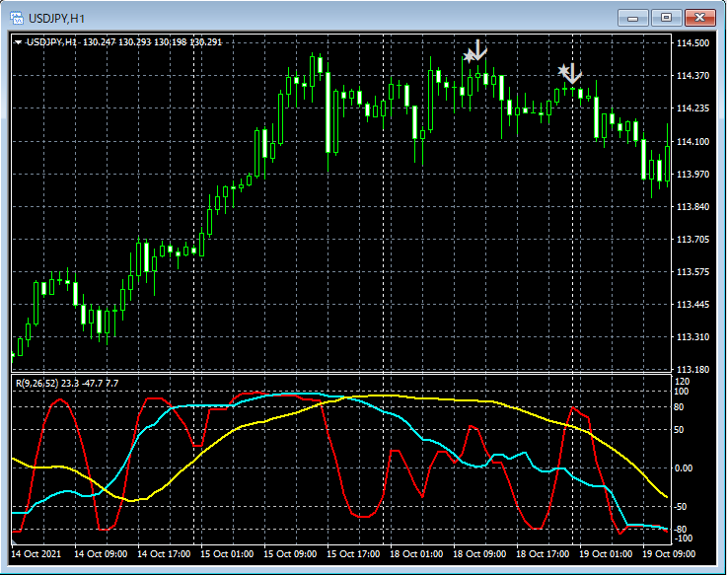
Task: Click the R(9,26,52) indicator label
Action: (35, 382)
